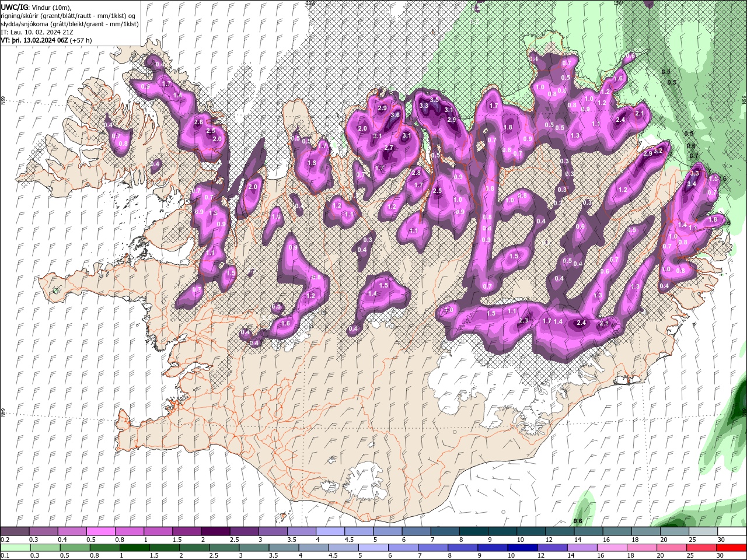Click the 8–9 royal blue swatch in lower legend row
Viewport: 747px width, 560px height.
(462, 548)
